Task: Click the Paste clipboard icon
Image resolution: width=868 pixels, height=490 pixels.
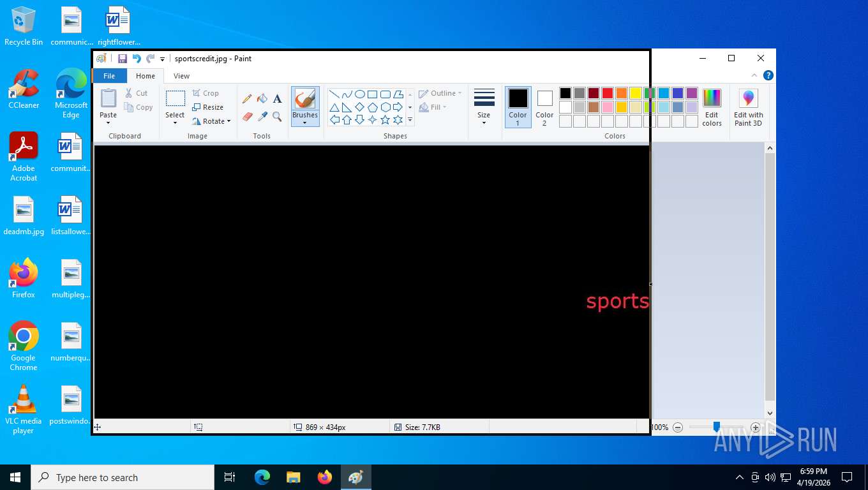Action: 108,99
